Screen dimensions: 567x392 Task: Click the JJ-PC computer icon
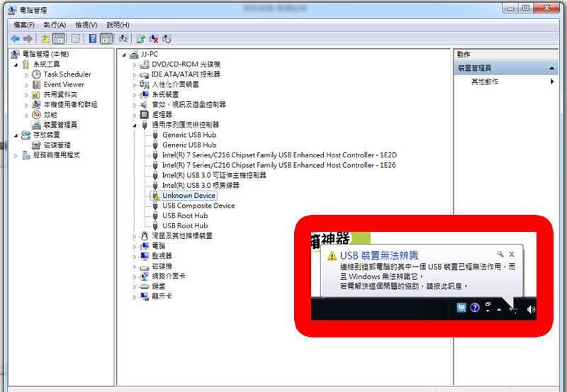(x=134, y=55)
